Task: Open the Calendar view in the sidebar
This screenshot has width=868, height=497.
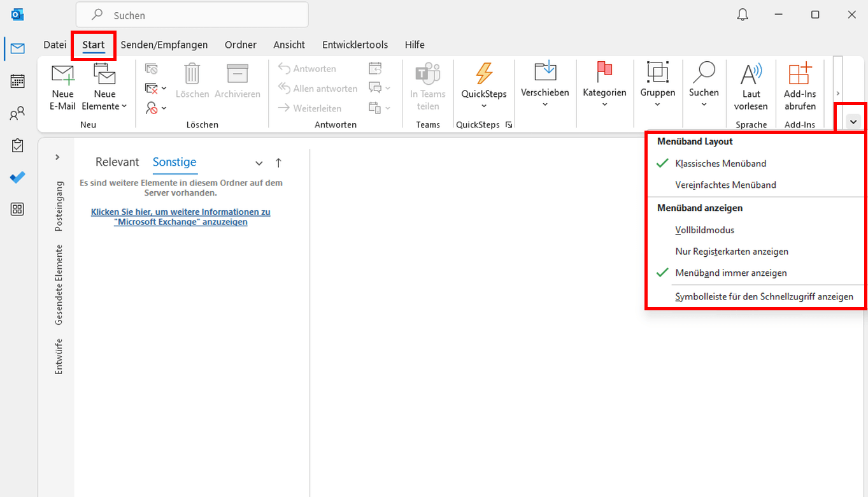Action: click(x=17, y=81)
